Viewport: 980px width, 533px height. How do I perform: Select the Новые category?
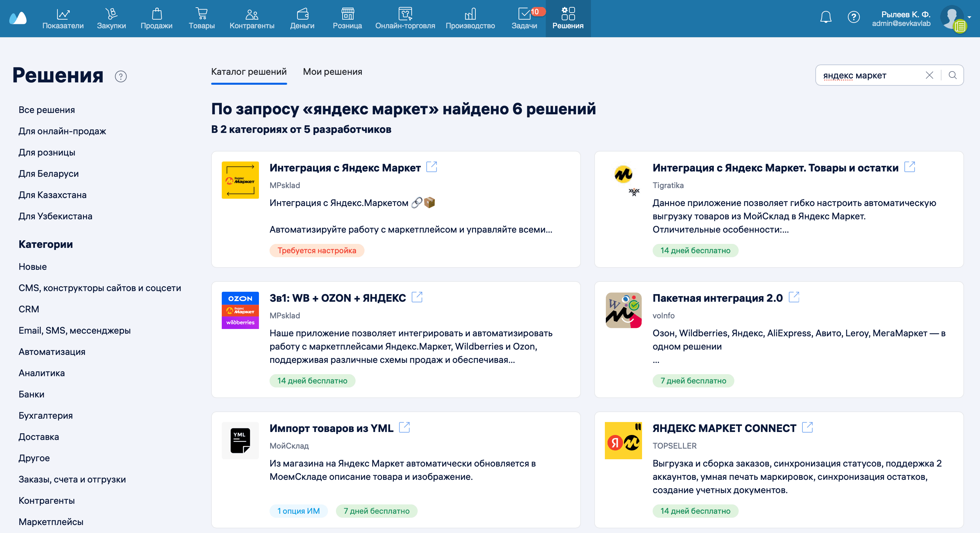pos(32,266)
